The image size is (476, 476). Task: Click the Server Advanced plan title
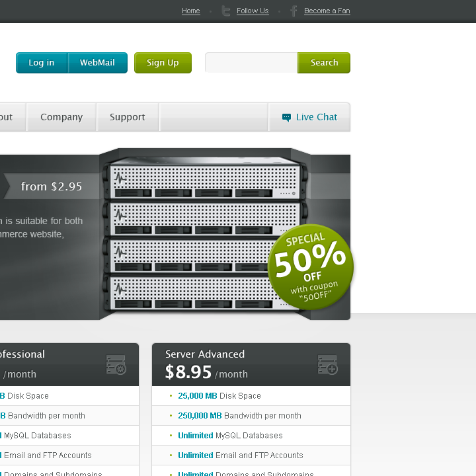point(205,354)
